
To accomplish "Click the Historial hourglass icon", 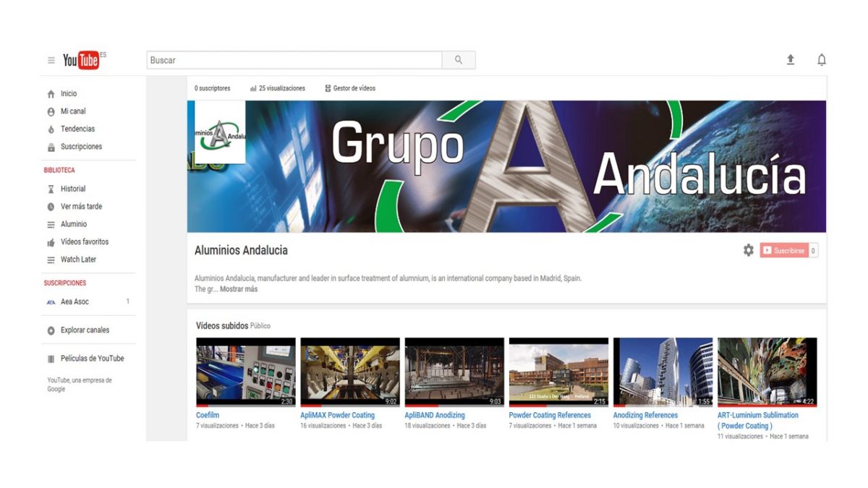I will click(x=51, y=189).
